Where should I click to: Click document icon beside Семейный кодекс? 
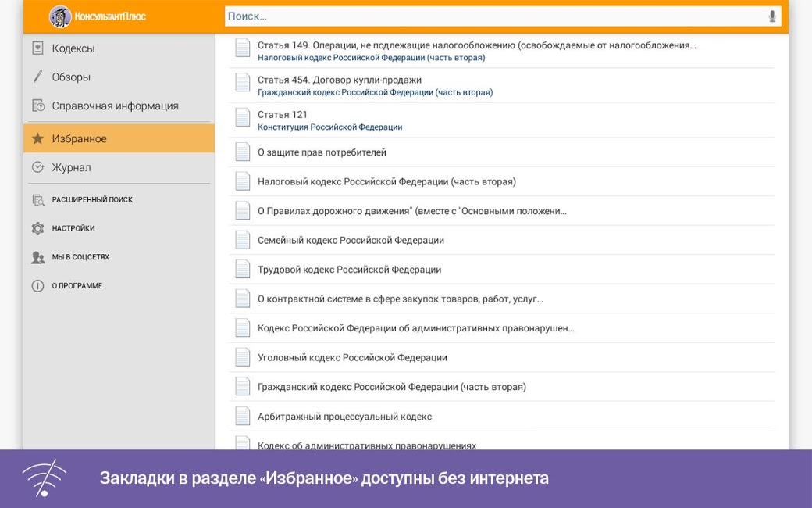point(243,240)
